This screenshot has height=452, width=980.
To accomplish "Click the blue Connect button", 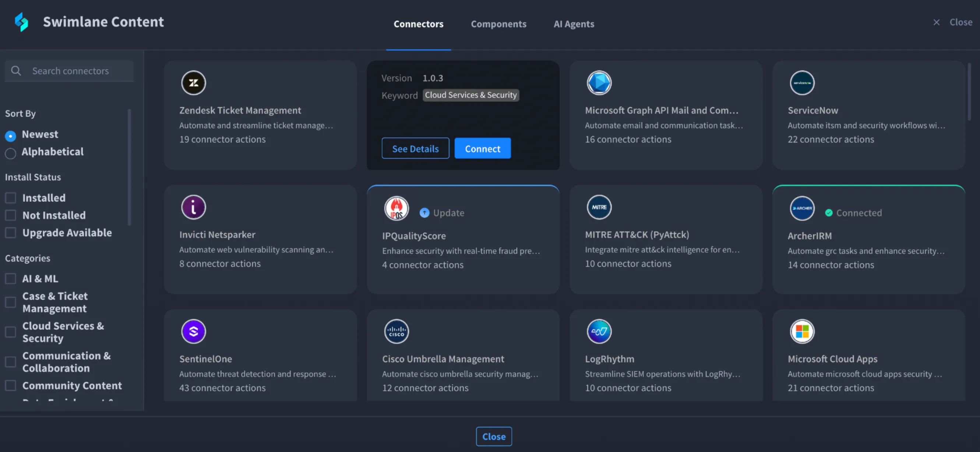I will coord(482,148).
